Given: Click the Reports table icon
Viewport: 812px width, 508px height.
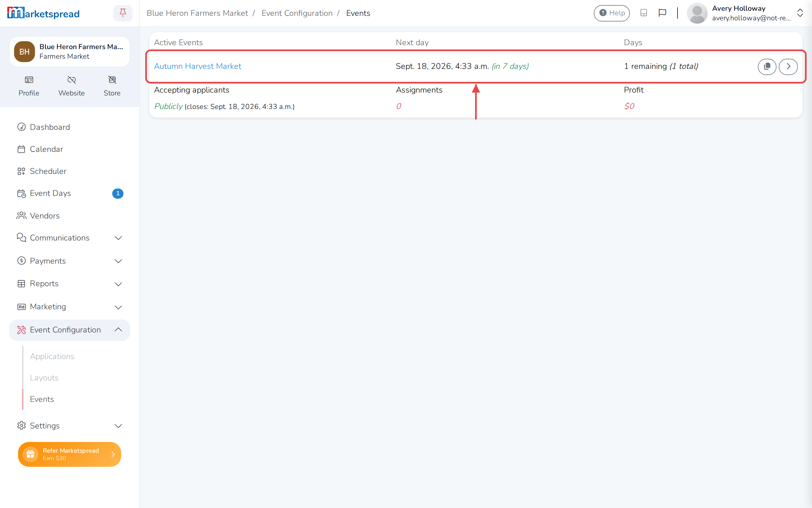Looking at the screenshot, I should 21,284.
